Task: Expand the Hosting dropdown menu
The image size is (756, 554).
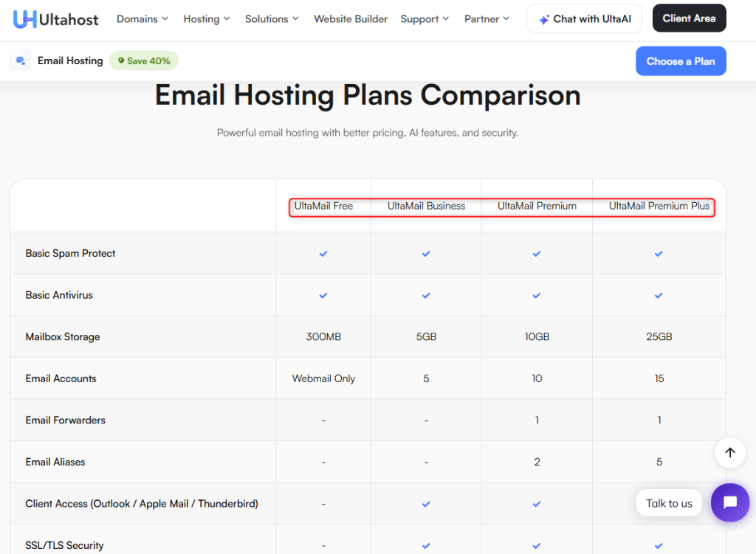Action: [207, 19]
